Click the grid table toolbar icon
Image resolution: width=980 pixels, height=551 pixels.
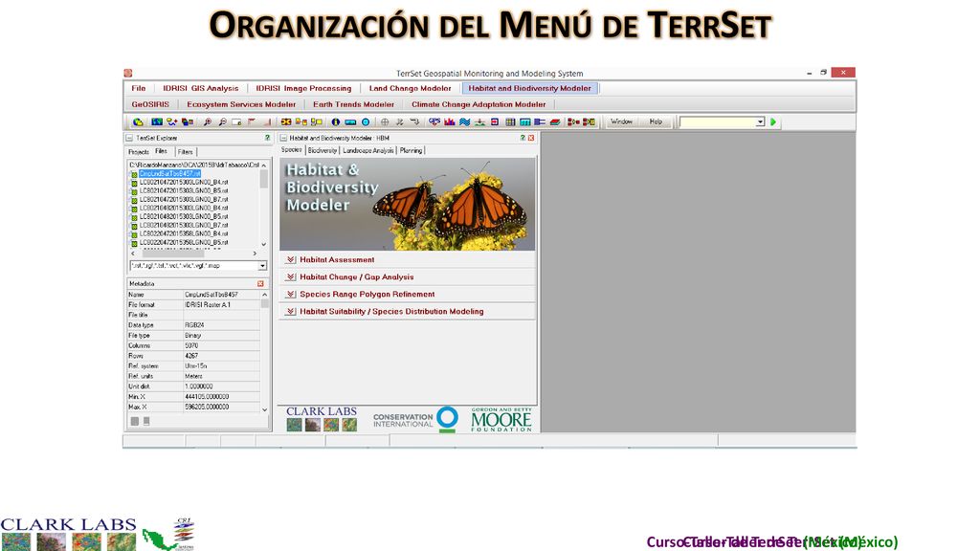(x=510, y=121)
